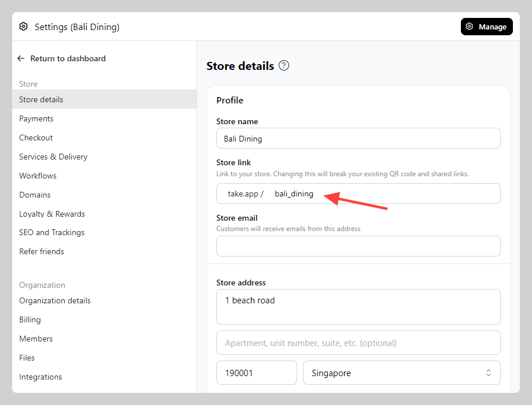The image size is (532, 405).
Task: Open Refer friends page
Action: click(105, 251)
